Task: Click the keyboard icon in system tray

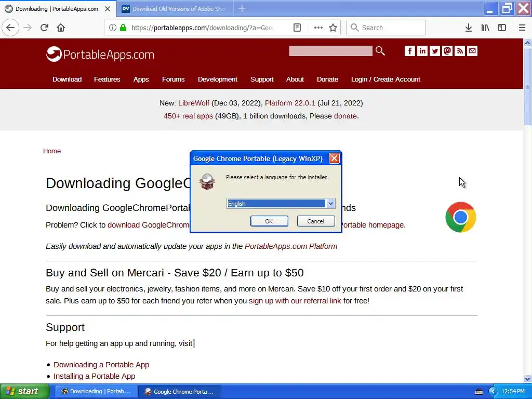Action: 478,392
